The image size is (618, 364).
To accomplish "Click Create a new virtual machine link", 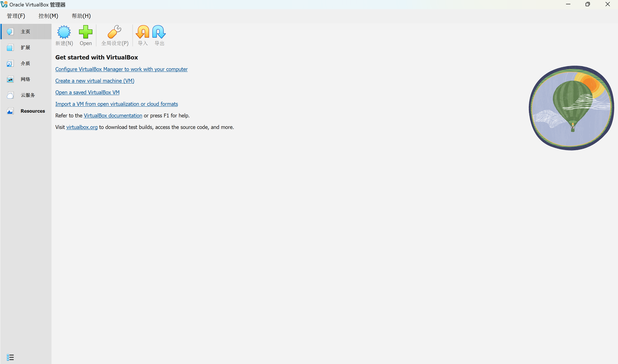I will (95, 81).
